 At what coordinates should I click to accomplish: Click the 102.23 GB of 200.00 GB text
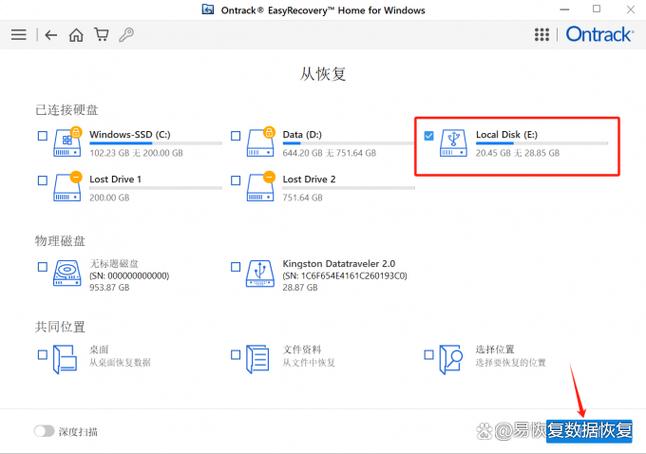pos(136,153)
